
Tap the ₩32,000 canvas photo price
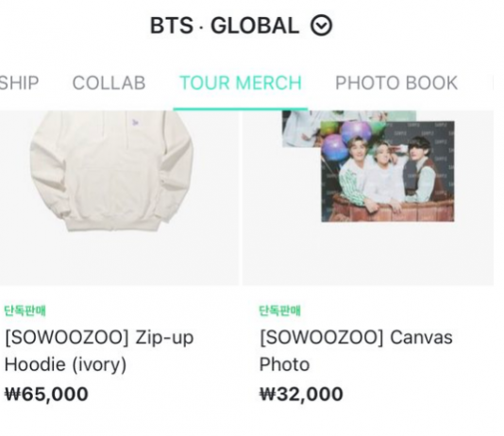point(301,394)
